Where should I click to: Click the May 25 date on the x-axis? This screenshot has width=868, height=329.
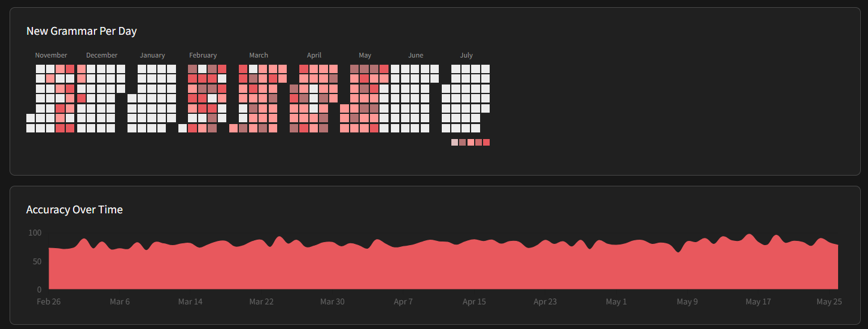click(829, 301)
